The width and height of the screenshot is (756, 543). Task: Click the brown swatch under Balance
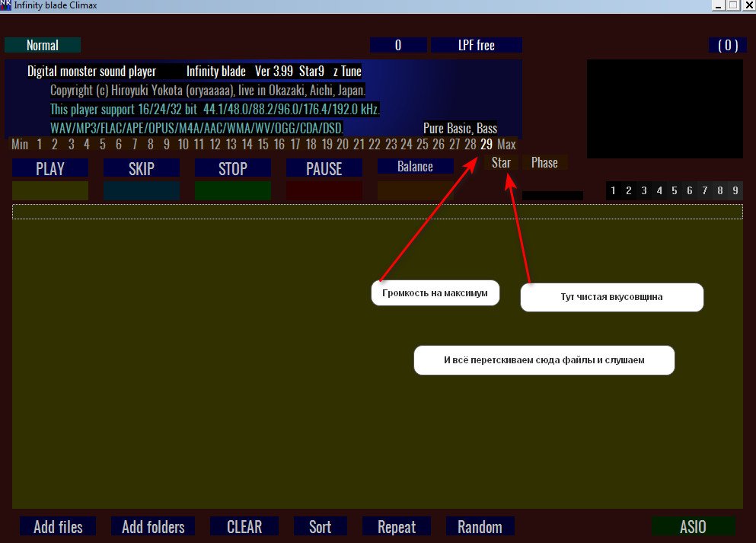415,190
